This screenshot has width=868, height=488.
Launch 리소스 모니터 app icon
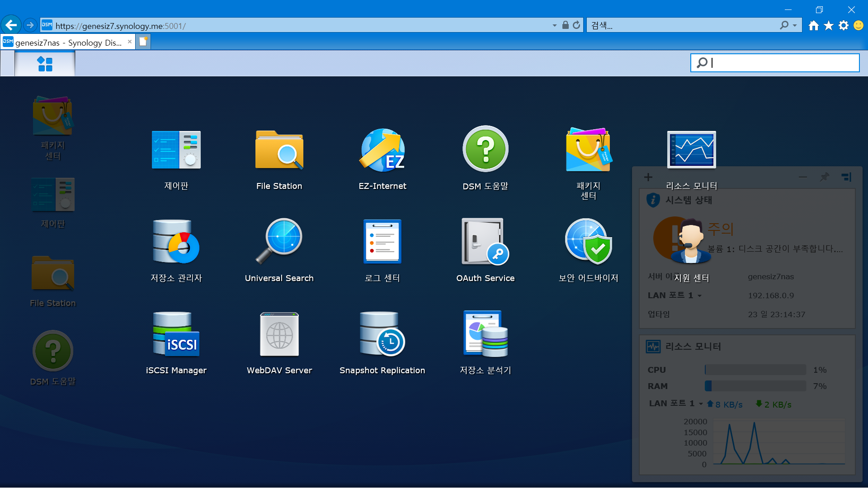[x=691, y=150]
